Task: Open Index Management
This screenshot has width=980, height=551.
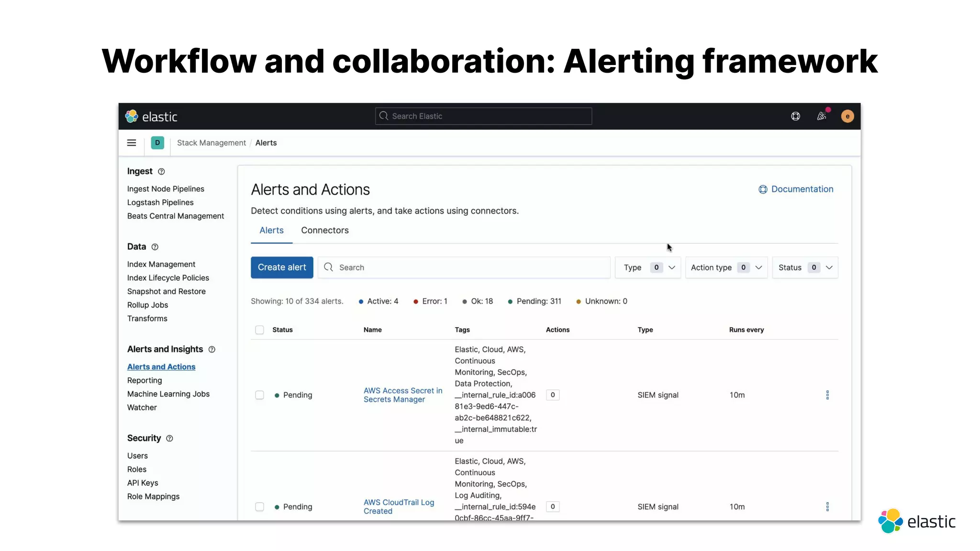Action: pos(161,264)
